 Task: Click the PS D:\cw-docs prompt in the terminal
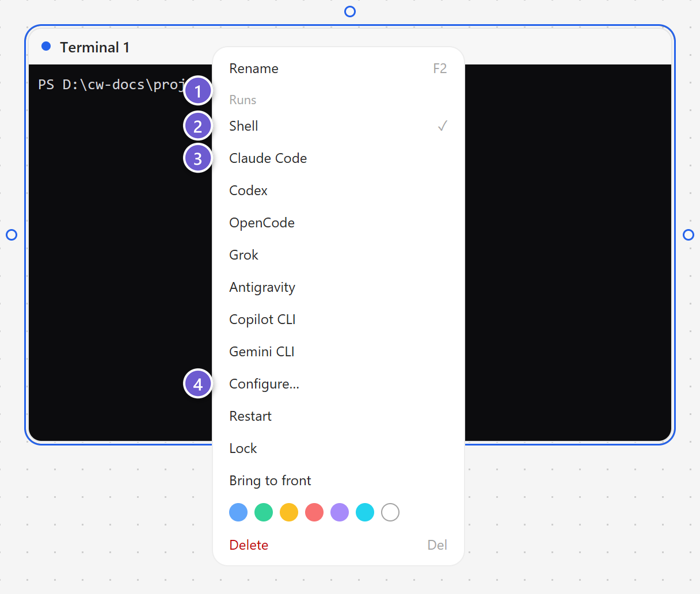tap(112, 85)
